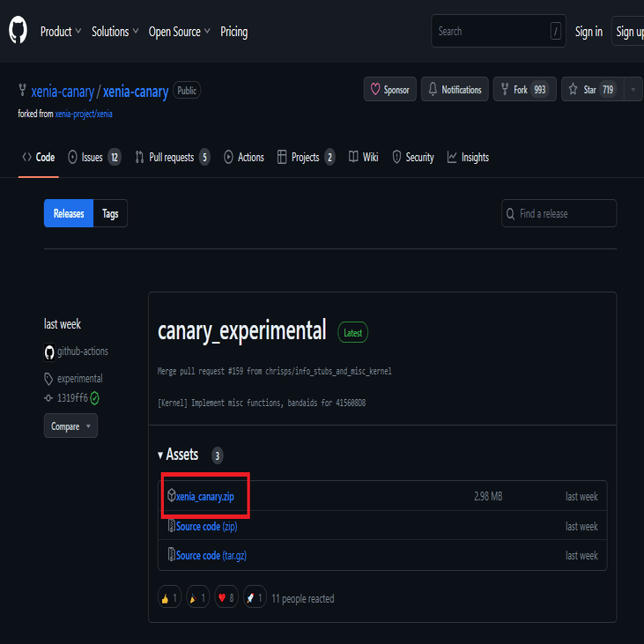
Task: Click the GitHub logo icon
Action: 19,30
